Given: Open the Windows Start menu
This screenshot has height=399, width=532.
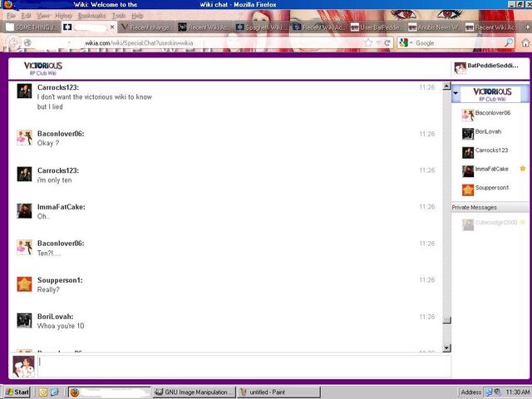Looking at the screenshot, I should [17, 392].
